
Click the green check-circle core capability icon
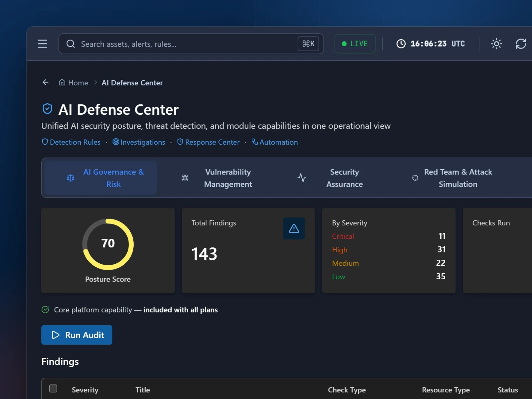point(46,310)
